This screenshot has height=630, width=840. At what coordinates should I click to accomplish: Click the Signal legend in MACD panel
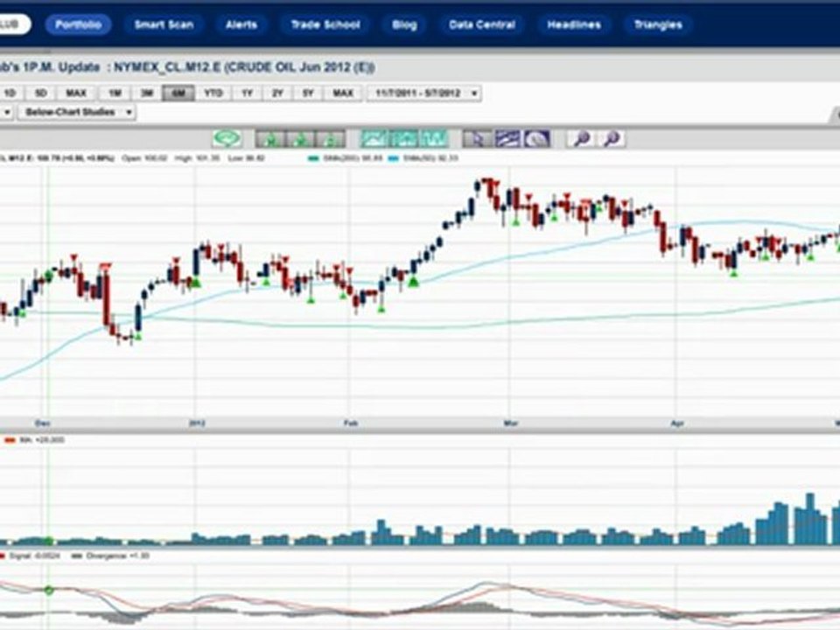click(x=30, y=556)
